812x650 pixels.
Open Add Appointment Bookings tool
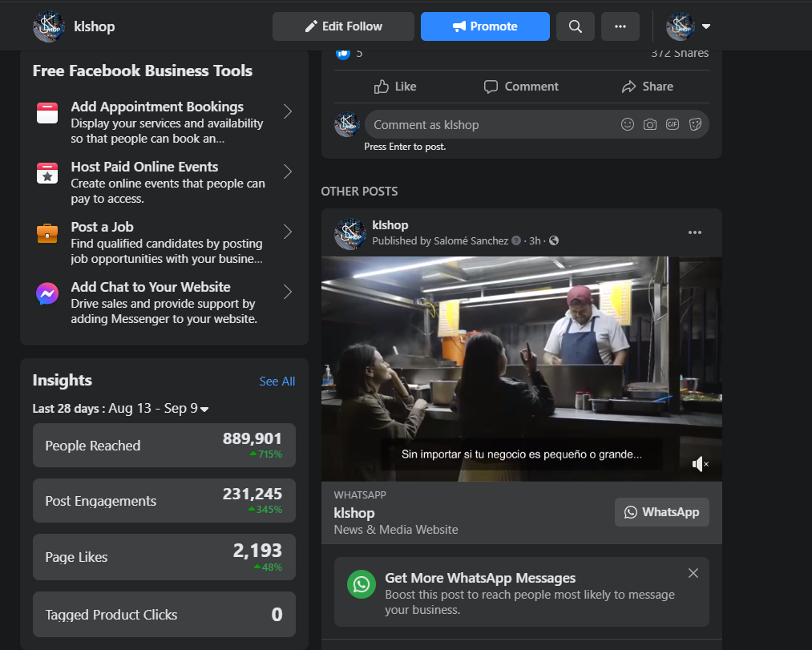tap(164, 123)
